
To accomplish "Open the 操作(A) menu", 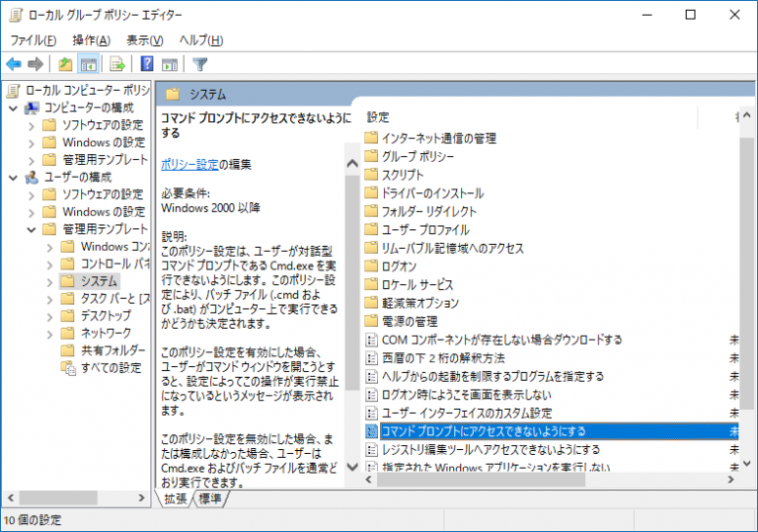I will [x=91, y=40].
